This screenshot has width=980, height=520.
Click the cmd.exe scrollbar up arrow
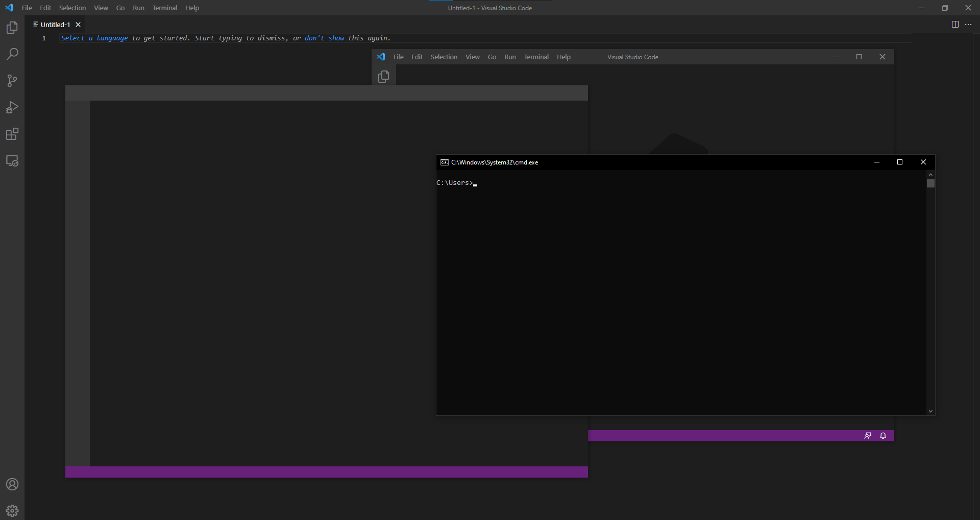930,174
